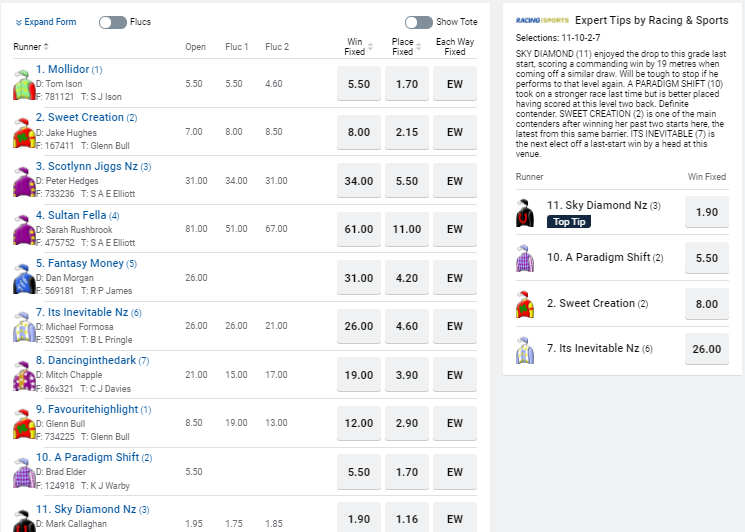Viewport: 745px width, 532px height.
Task: Click the Top Tip badge
Action: pyautogui.click(x=577, y=222)
